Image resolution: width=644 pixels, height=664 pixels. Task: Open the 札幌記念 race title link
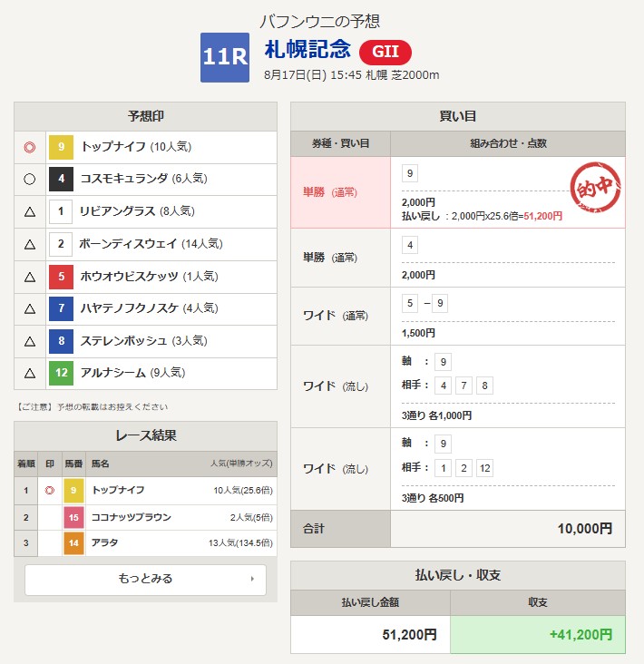[307, 50]
